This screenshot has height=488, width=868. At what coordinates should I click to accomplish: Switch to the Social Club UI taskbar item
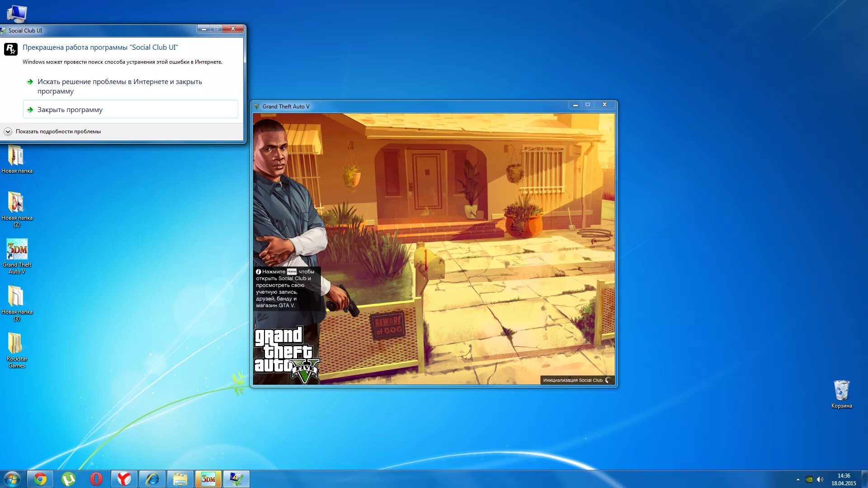(236, 479)
